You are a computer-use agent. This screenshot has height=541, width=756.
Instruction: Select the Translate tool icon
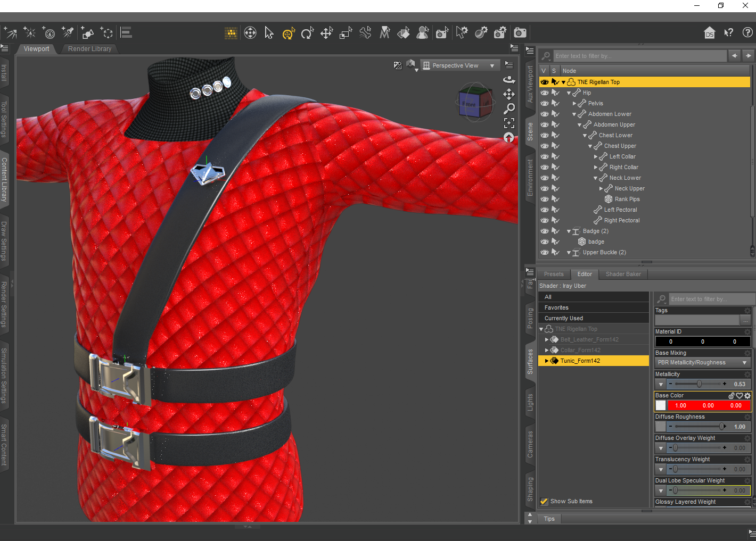click(x=326, y=33)
